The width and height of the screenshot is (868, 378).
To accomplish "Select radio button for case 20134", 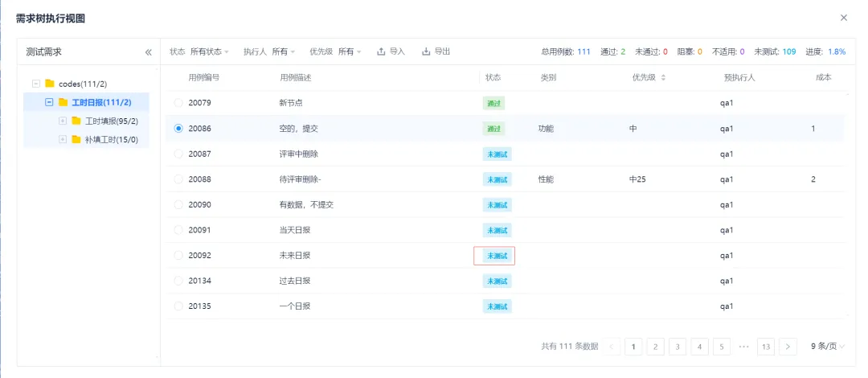I will 178,281.
